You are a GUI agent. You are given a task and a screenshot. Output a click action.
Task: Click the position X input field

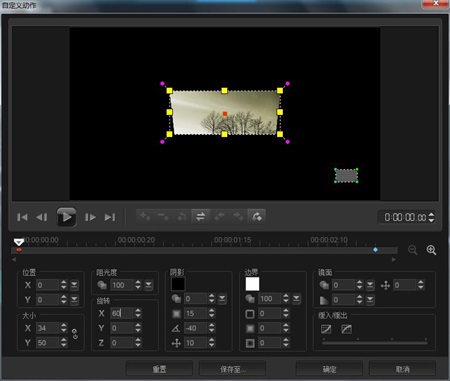pos(48,285)
